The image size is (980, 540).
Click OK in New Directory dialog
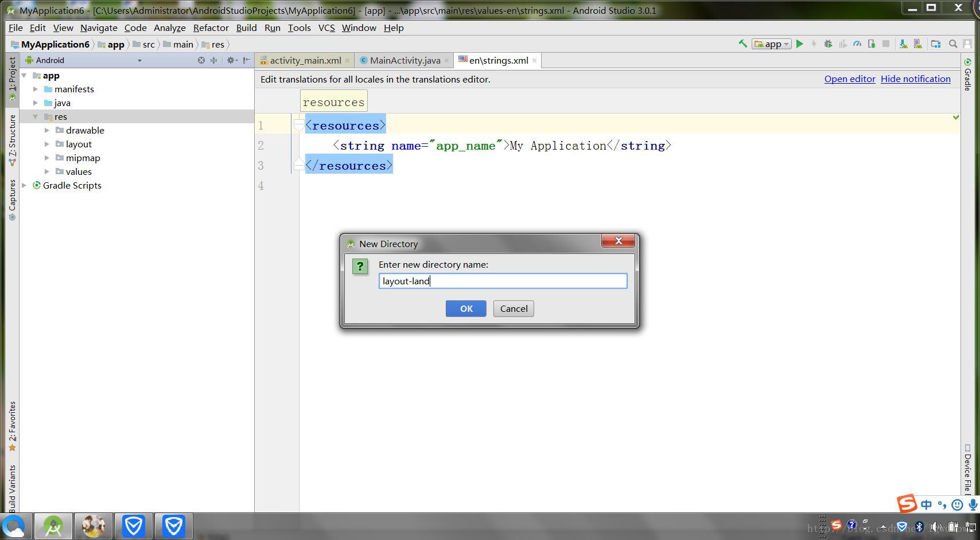pyautogui.click(x=466, y=308)
